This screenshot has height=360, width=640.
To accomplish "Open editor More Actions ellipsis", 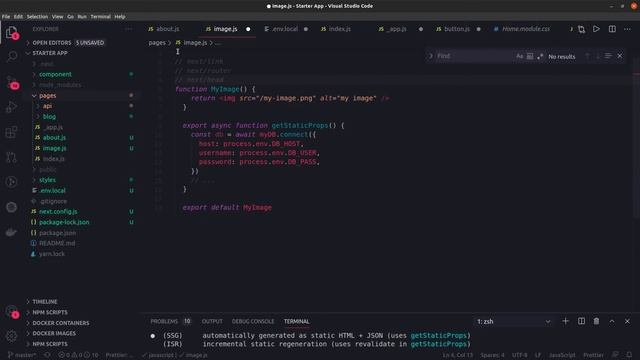I will tap(627, 29).
